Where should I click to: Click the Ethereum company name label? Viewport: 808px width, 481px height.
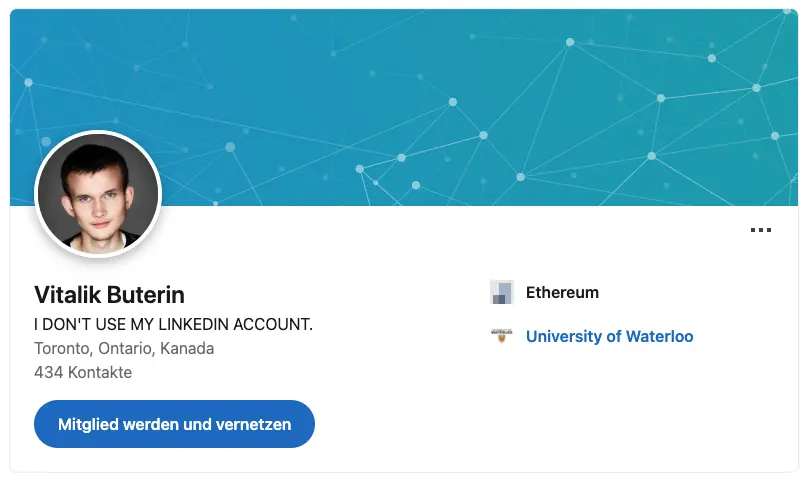click(562, 293)
